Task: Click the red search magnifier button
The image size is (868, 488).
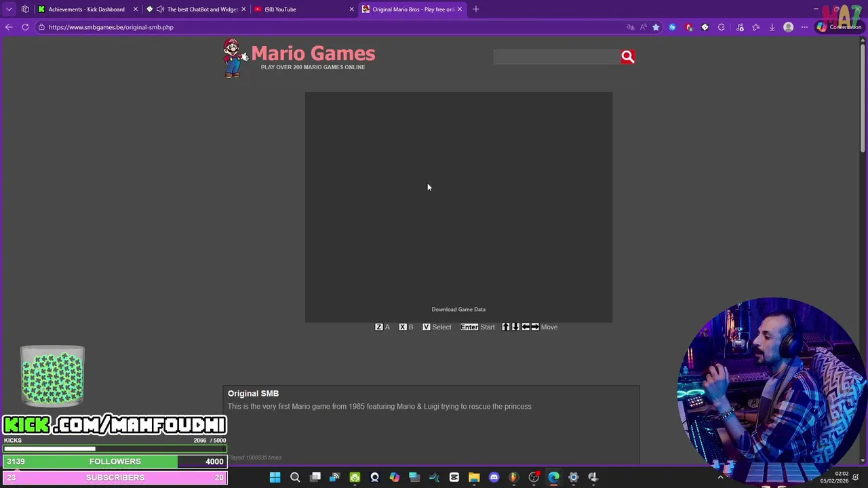Action: tap(628, 57)
